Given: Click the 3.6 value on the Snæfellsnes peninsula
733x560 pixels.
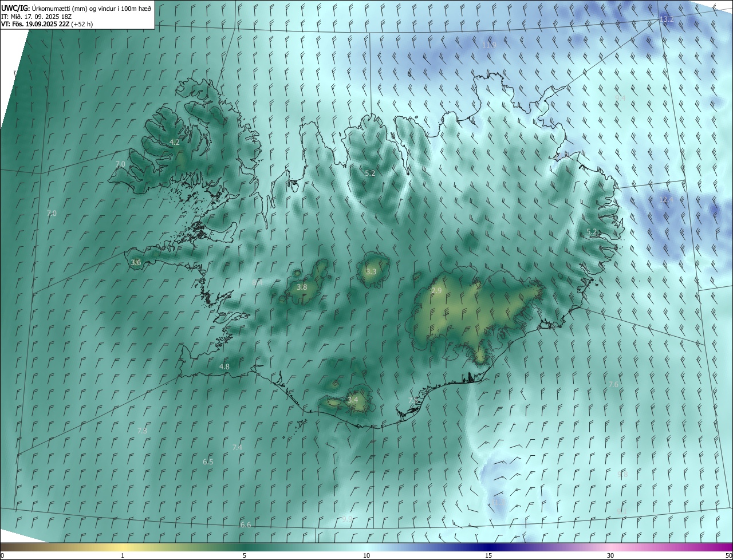Looking at the screenshot, I should point(136,262).
